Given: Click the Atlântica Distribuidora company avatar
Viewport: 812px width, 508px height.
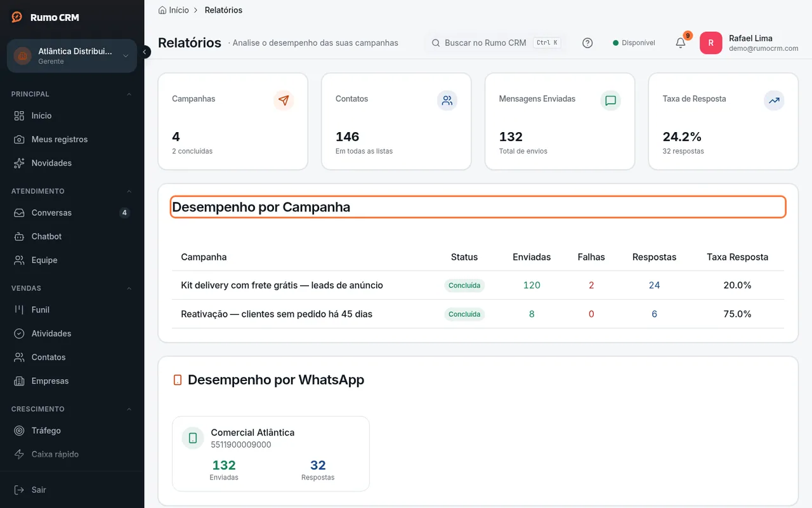Looking at the screenshot, I should [23, 56].
